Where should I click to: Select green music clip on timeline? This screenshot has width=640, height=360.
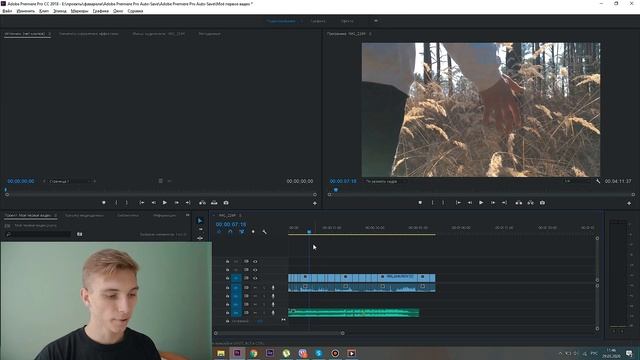pyautogui.click(x=353, y=313)
